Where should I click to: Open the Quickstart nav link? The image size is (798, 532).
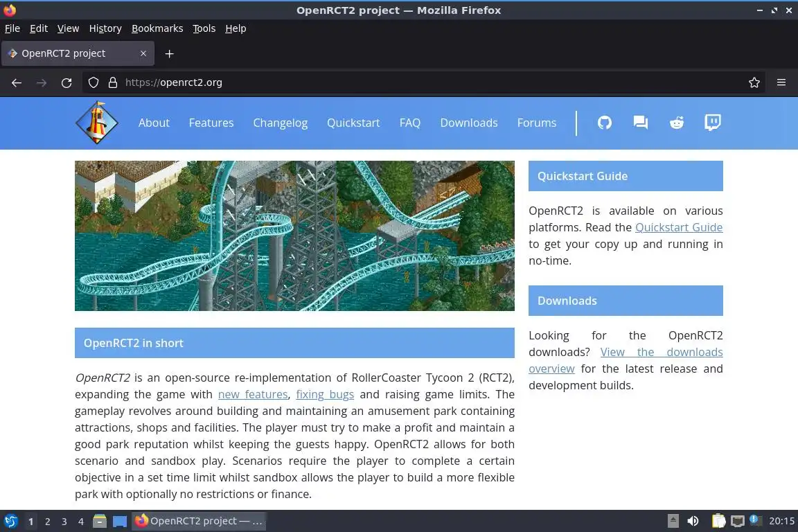tap(353, 123)
